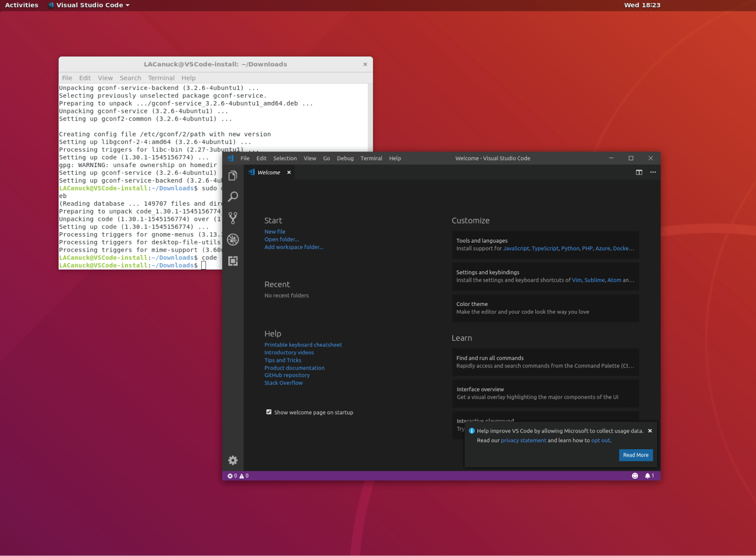The width and height of the screenshot is (756, 556).
Task: Open Printable keyboard cheatsheet link
Action: pos(303,345)
